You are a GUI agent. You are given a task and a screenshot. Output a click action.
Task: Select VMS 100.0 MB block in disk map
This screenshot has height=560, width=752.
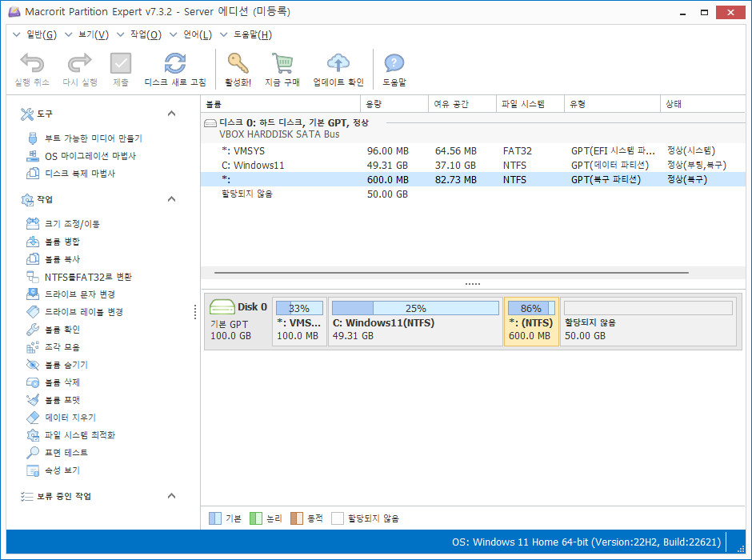click(x=299, y=322)
